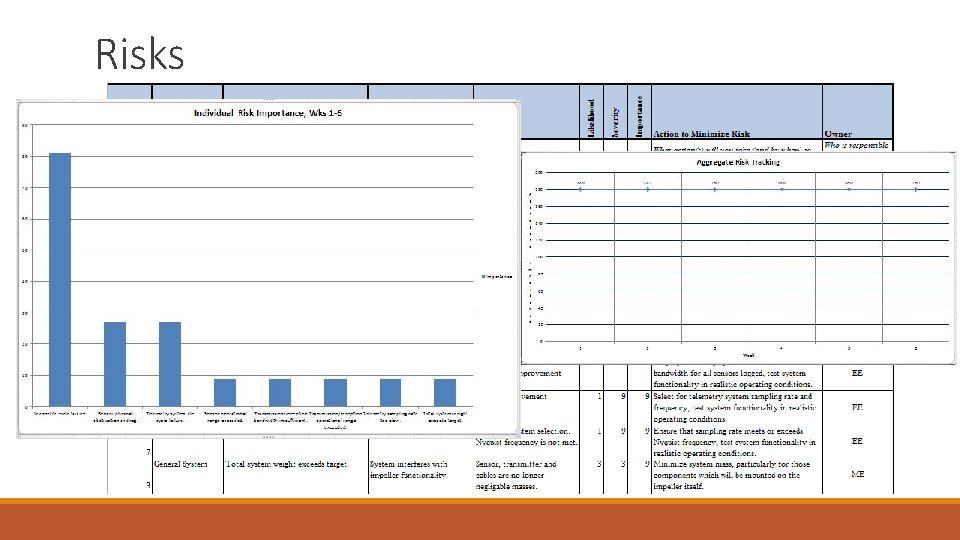Click the "Likelihood" column header
The height and width of the screenshot is (540, 960).
[x=591, y=118]
